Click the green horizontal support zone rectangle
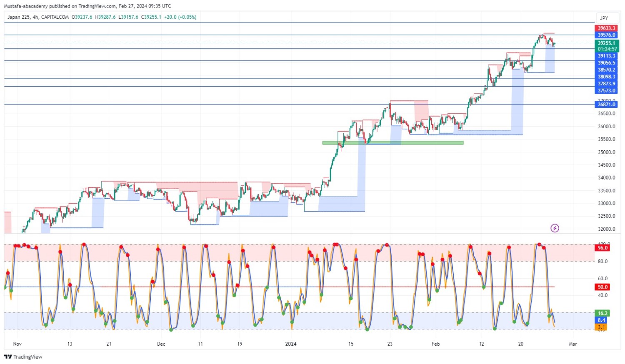 point(393,143)
